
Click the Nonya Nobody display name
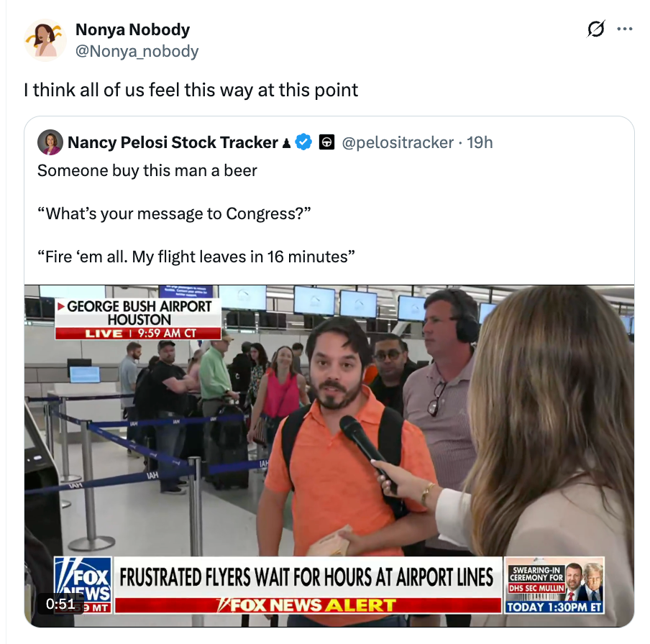click(x=132, y=29)
